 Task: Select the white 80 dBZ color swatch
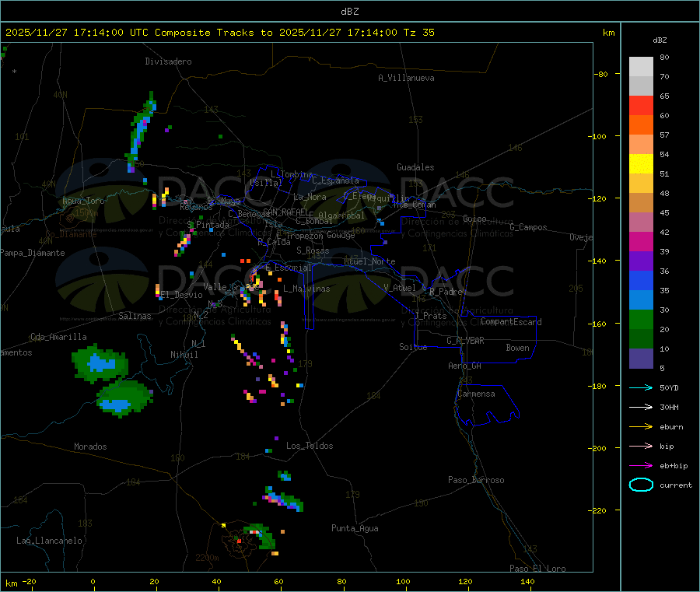pos(641,67)
